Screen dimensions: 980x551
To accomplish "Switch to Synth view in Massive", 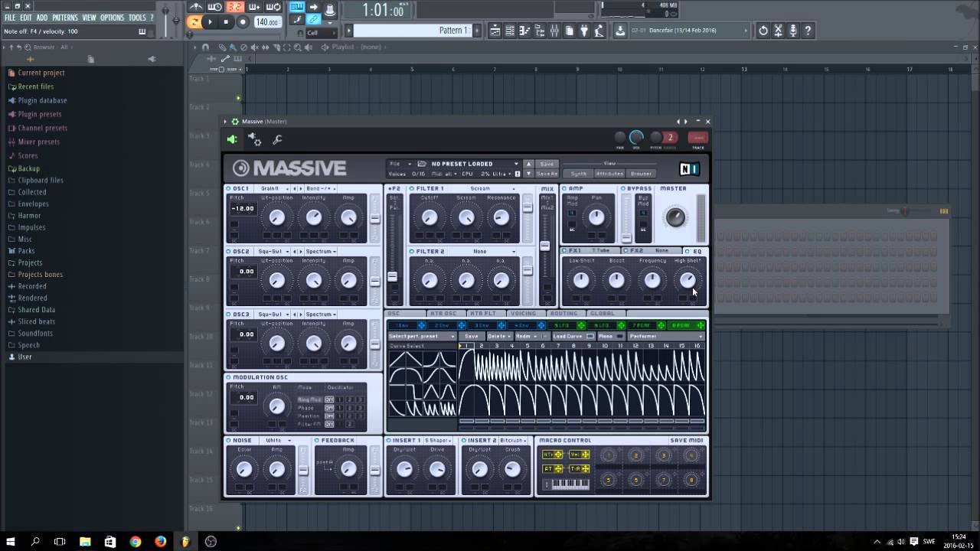I will (579, 174).
